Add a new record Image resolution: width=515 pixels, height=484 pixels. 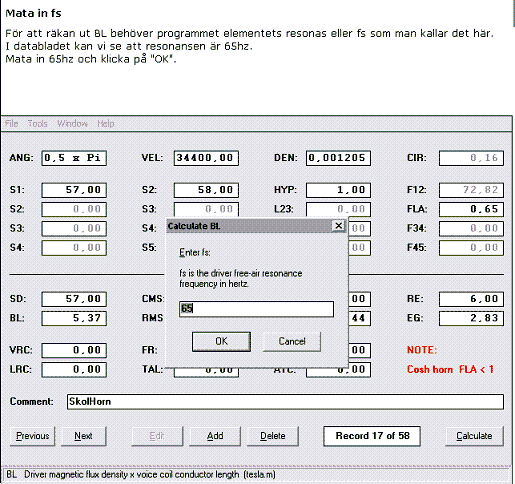215,436
